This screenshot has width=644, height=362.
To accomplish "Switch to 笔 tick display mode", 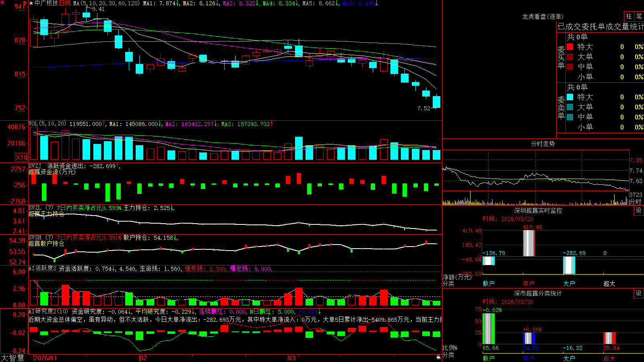I will point(639,16).
